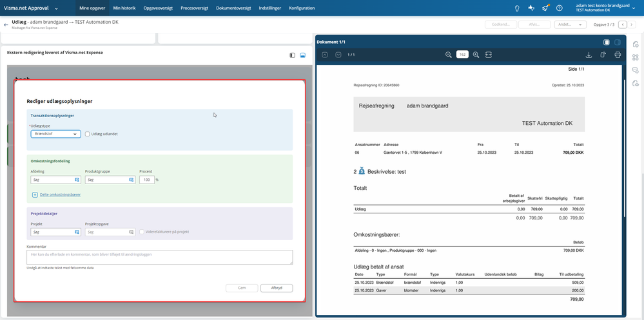Viewport: 644px width, 320px height.
Task: Click the lightbulb tips icon
Action: pos(518,8)
